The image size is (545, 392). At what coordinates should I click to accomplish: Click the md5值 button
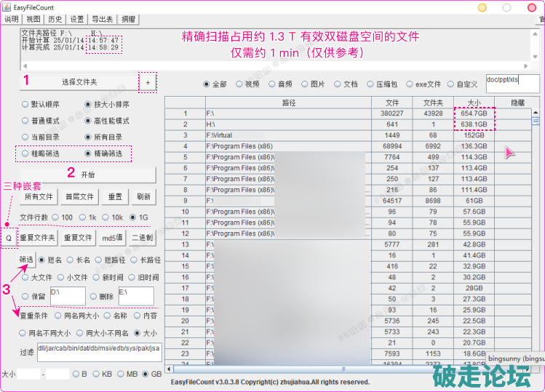point(111,237)
